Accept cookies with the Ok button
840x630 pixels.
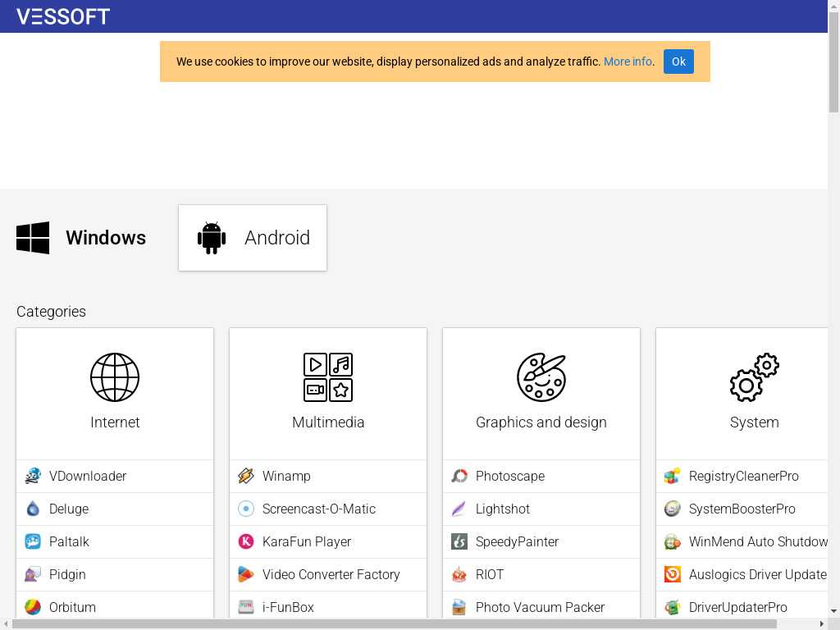coord(678,62)
